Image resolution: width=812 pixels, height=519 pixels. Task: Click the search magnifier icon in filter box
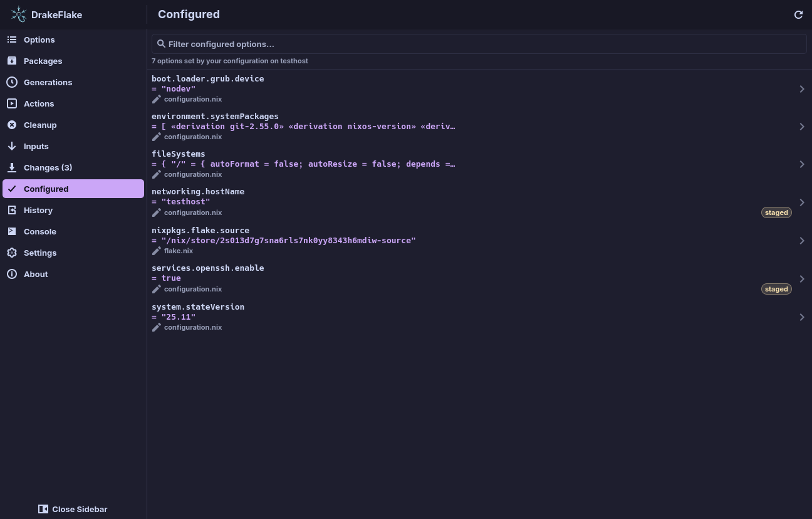point(161,44)
